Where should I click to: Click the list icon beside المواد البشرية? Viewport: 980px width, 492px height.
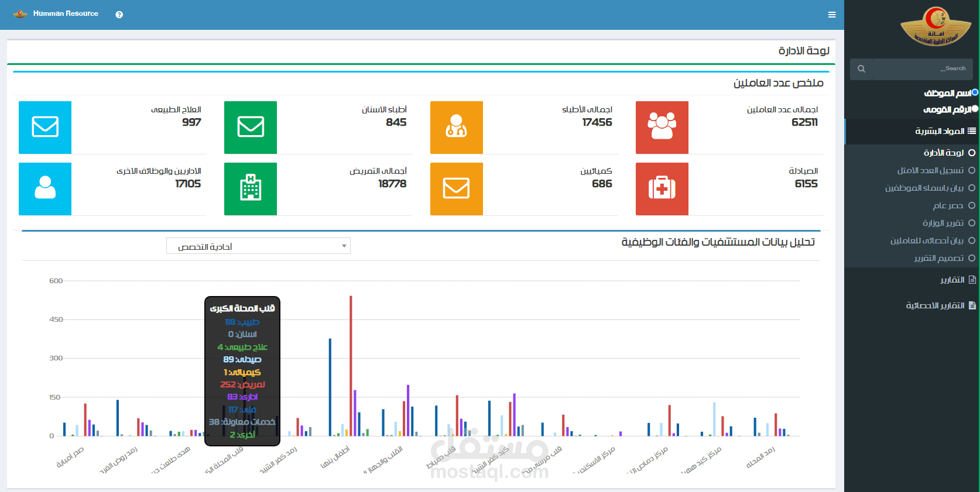(x=972, y=131)
